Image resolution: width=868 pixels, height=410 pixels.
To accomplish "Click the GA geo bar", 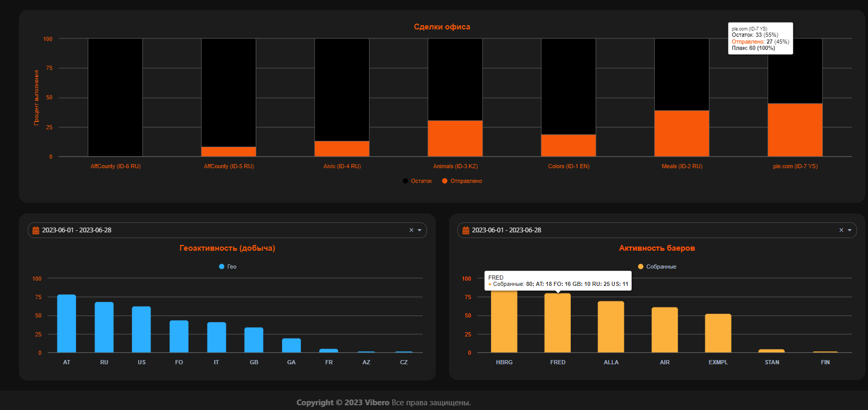I will 291,345.
